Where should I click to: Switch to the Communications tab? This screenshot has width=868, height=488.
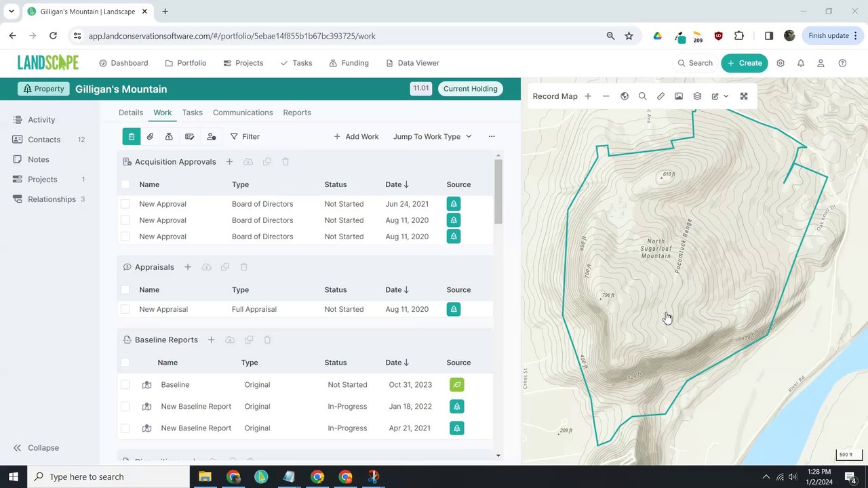point(243,113)
